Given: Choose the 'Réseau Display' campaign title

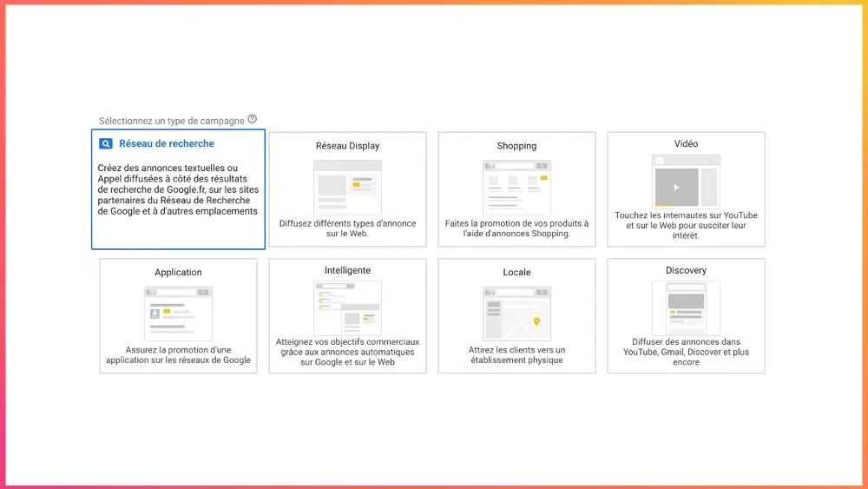Looking at the screenshot, I should point(347,146).
